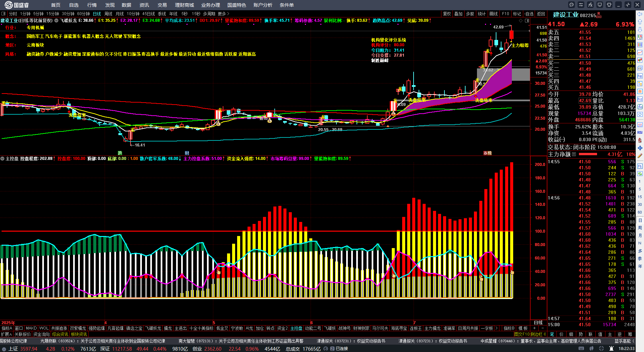
Task: Select the 15 minute period in right sidebar
Action: click(x=640, y=197)
